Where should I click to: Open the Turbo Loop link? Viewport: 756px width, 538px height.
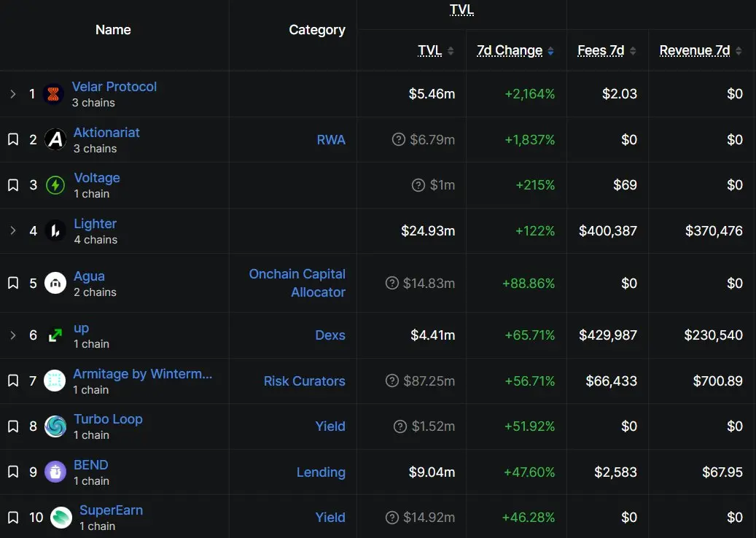pos(108,419)
